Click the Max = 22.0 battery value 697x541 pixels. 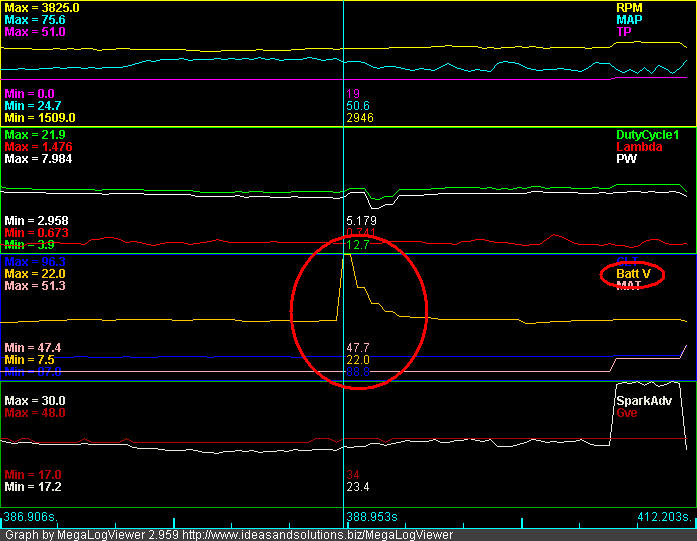[35, 274]
